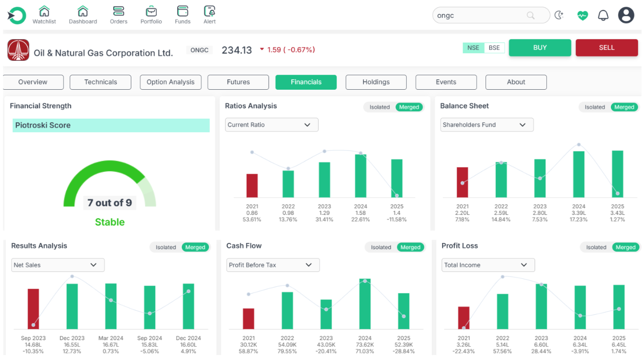Switch Ratios Analysis chart to Isolated
The image size is (644, 356).
379,107
